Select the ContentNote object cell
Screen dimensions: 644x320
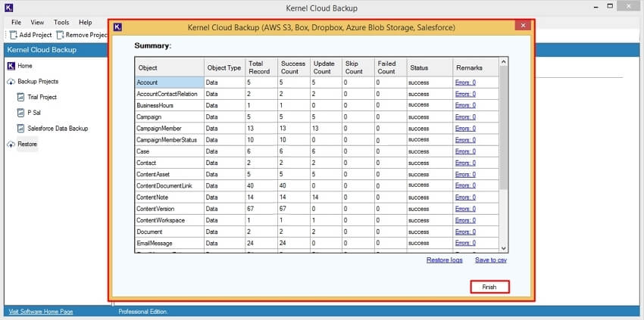(x=170, y=197)
